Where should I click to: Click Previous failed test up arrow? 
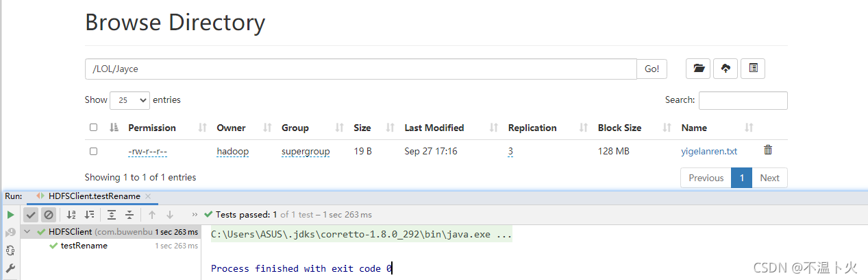point(152,215)
